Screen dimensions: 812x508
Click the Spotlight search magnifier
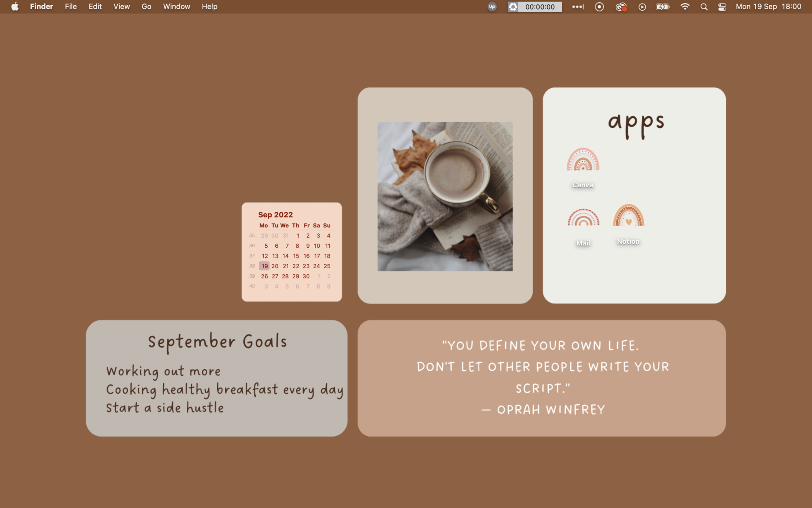click(704, 6)
